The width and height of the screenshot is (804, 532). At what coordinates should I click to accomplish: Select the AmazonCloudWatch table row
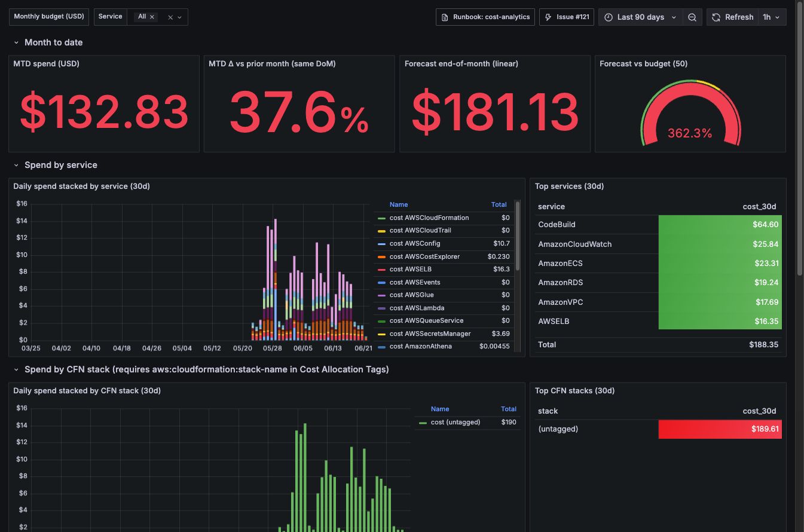(658, 244)
